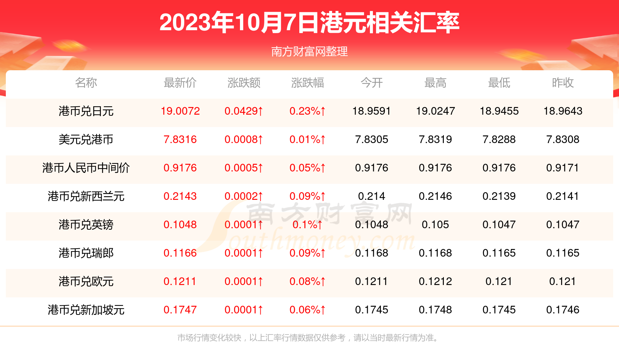Click the 今开 column header

[x=372, y=83]
